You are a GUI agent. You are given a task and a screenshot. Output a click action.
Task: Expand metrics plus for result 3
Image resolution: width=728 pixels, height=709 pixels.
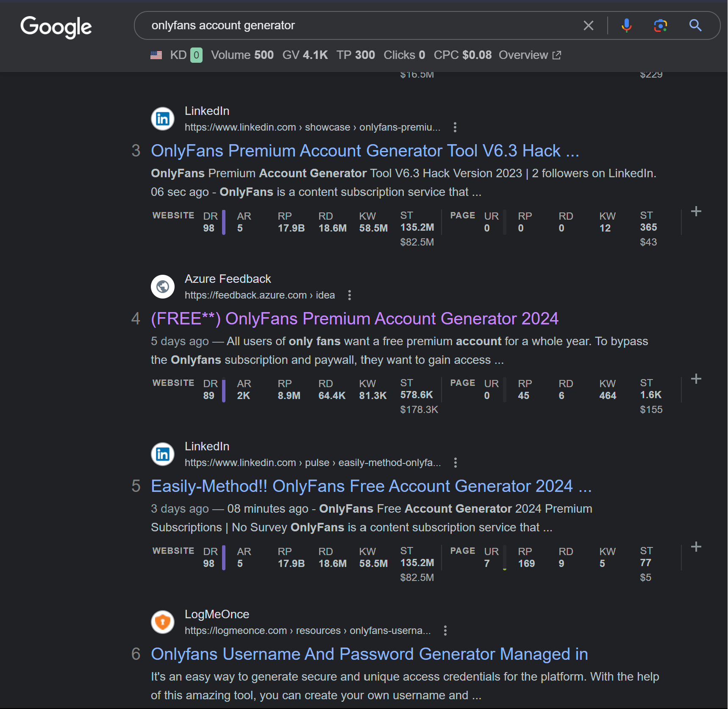point(696,211)
